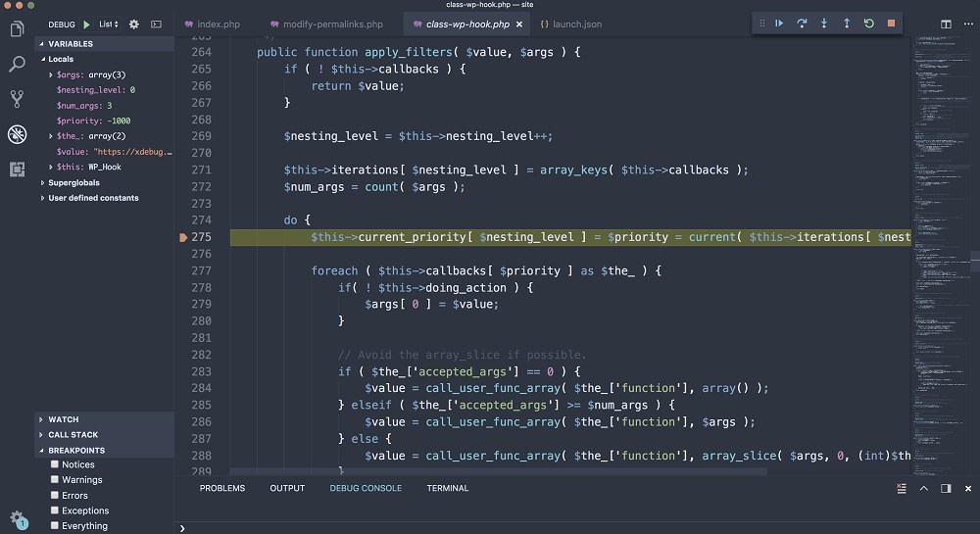This screenshot has height=534, width=980.
Task: Expand the $args array variable
Action: (x=51, y=74)
